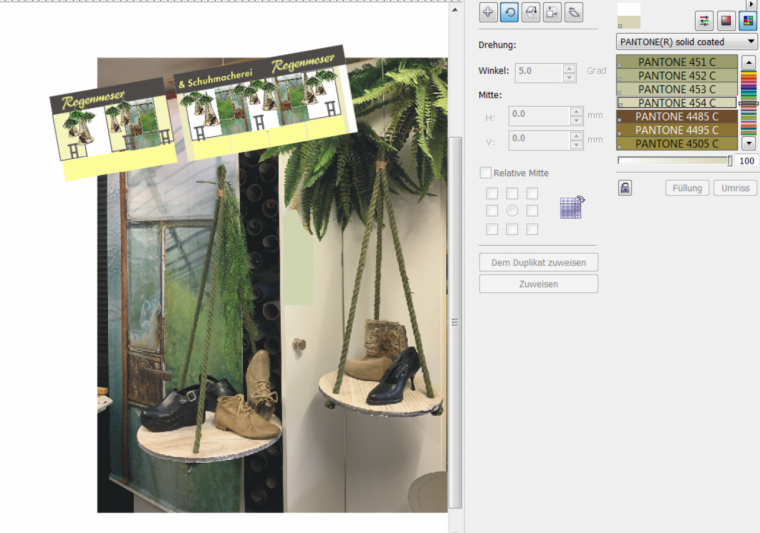The image size is (760, 533).
Task: Open the Scale and Mirror transformation icon
Action: point(531,12)
